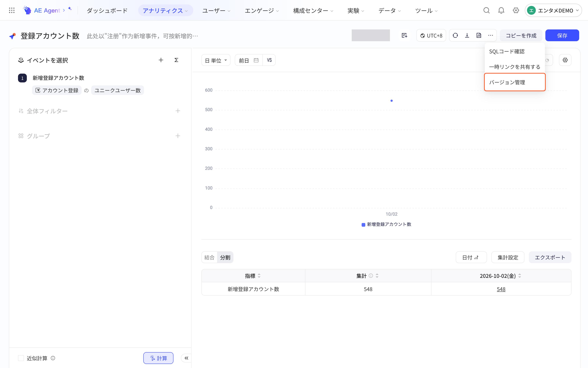Click the add-to-dashboard list icon
This screenshot has height=368, width=588.
pyautogui.click(x=404, y=36)
